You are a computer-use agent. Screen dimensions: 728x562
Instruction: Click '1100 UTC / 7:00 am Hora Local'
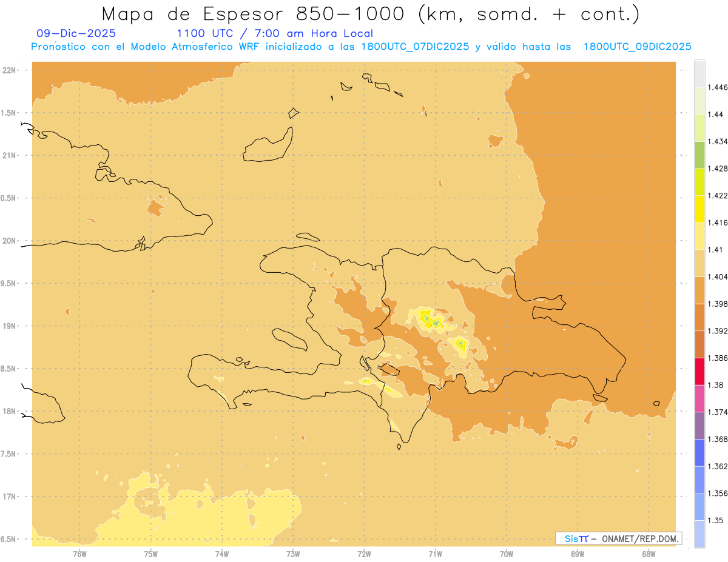tap(275, 33)
